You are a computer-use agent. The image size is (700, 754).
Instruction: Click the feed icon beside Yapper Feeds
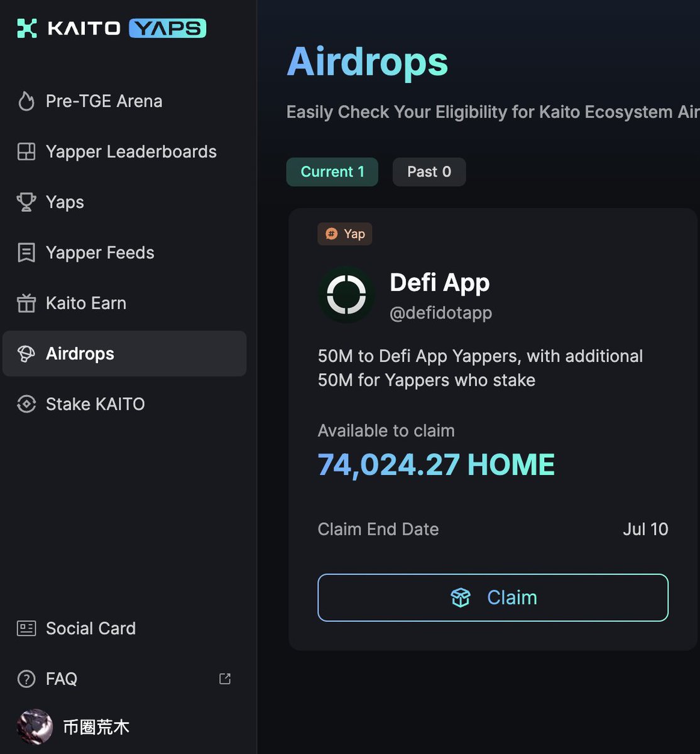(x=26, y=253)
